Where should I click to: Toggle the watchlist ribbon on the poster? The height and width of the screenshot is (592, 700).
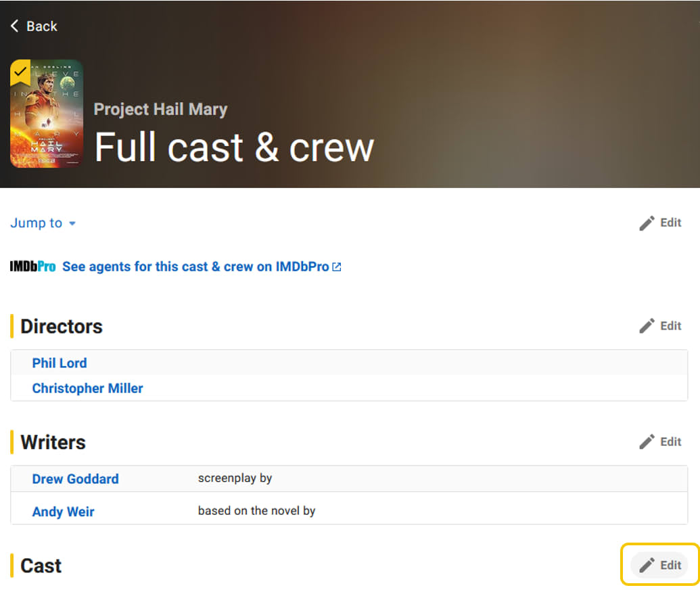click(20, 70)
